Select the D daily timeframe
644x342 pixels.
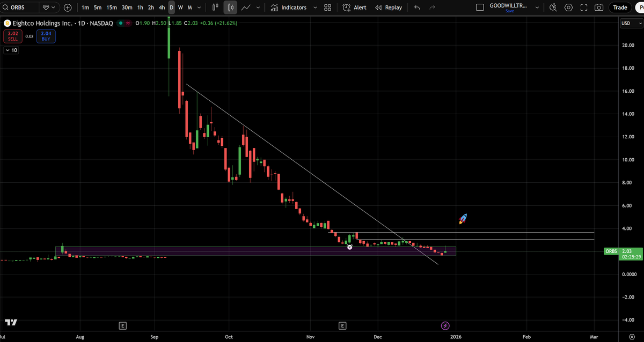(x=171, y=8)
